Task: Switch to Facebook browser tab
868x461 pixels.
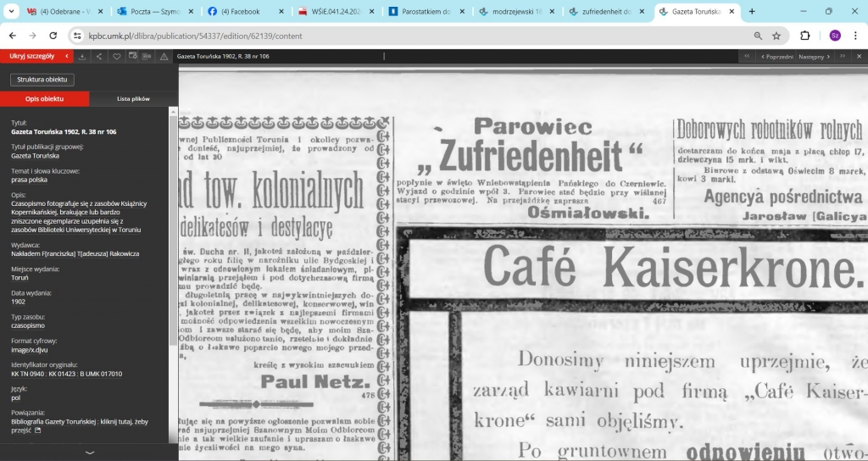Action: [x=246, y=11]
